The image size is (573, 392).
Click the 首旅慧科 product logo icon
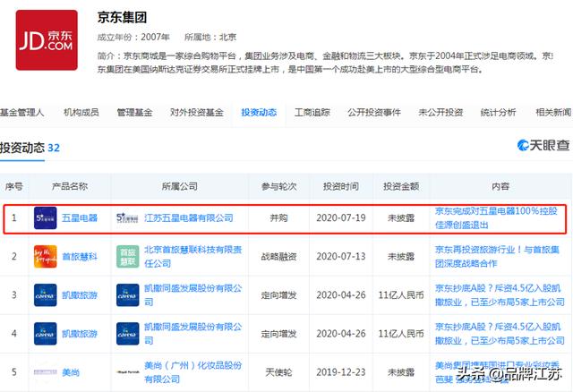coord(46,257)
